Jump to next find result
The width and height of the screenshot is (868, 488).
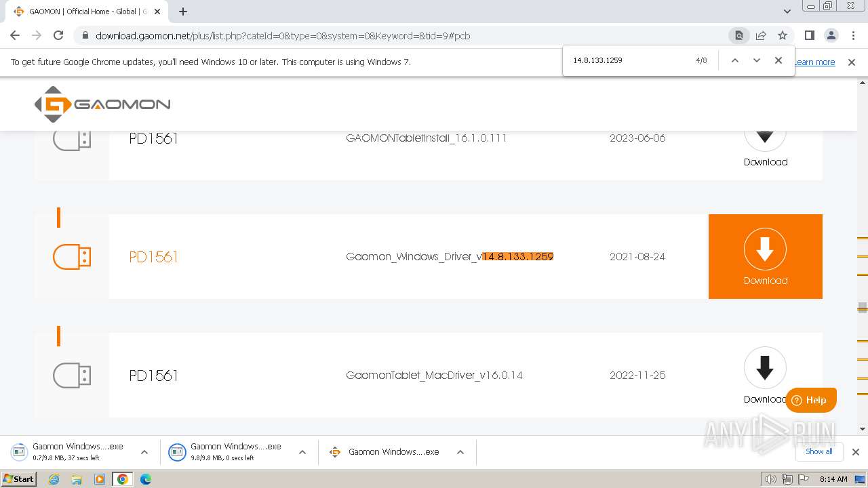point(757,60)
